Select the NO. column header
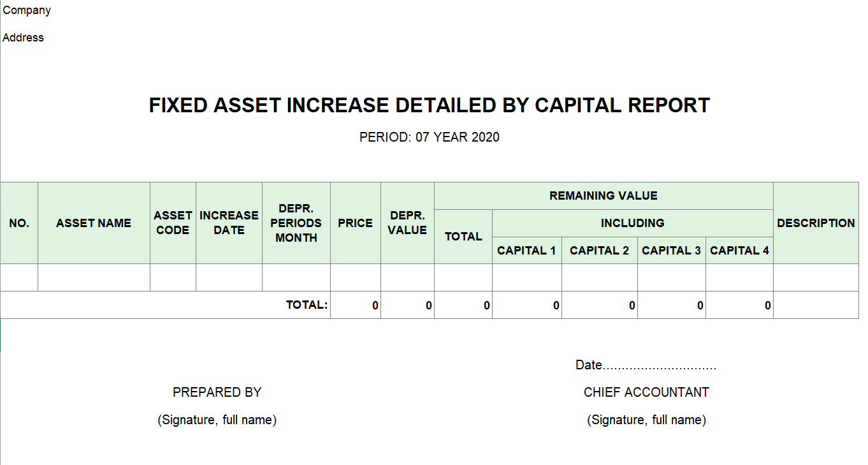Screen dimensions: 868x465 [19, 223]
